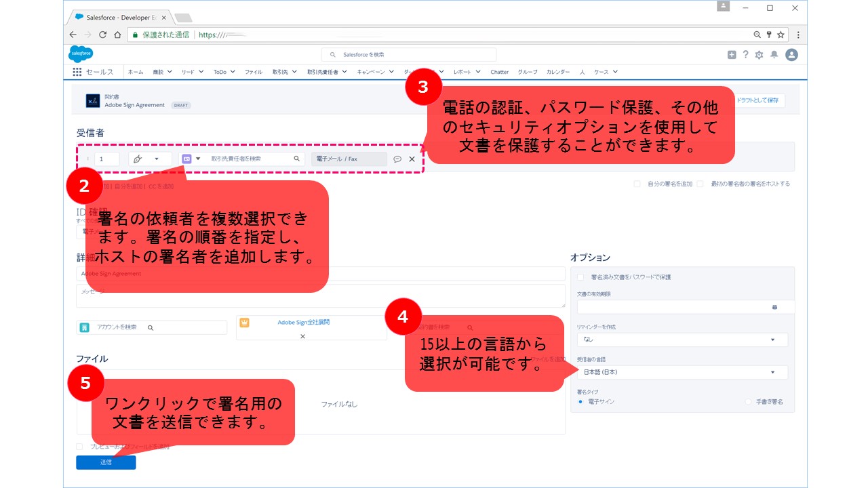Open the 受信者の言語 dropdown
This screenshot has width=868, height=488.
coord(682,372)
